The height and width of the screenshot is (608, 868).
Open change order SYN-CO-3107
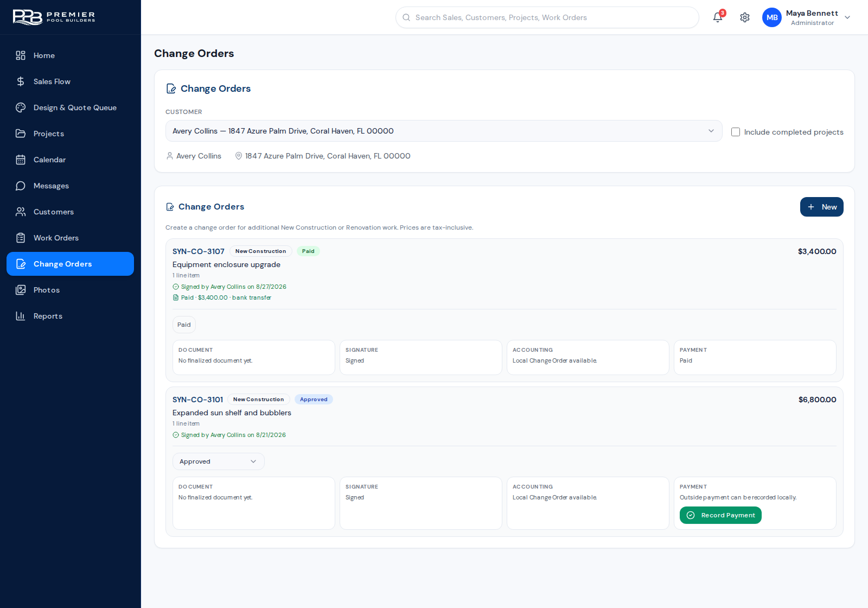[x=199, y=251]
